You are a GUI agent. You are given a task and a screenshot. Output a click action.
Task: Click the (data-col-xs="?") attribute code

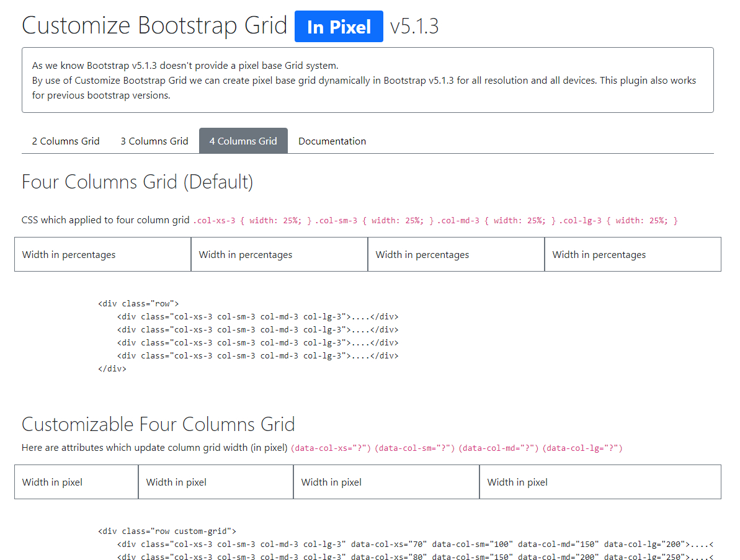(331, 448)
